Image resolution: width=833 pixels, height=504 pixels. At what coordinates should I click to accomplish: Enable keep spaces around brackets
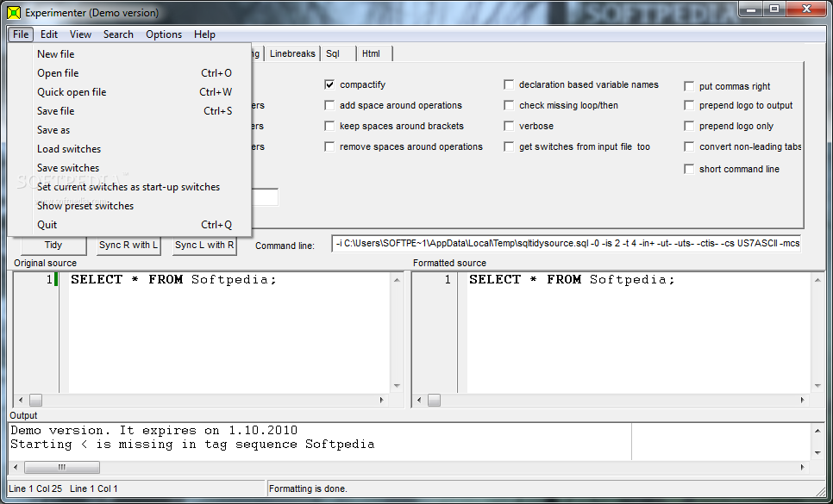[329, 127]
